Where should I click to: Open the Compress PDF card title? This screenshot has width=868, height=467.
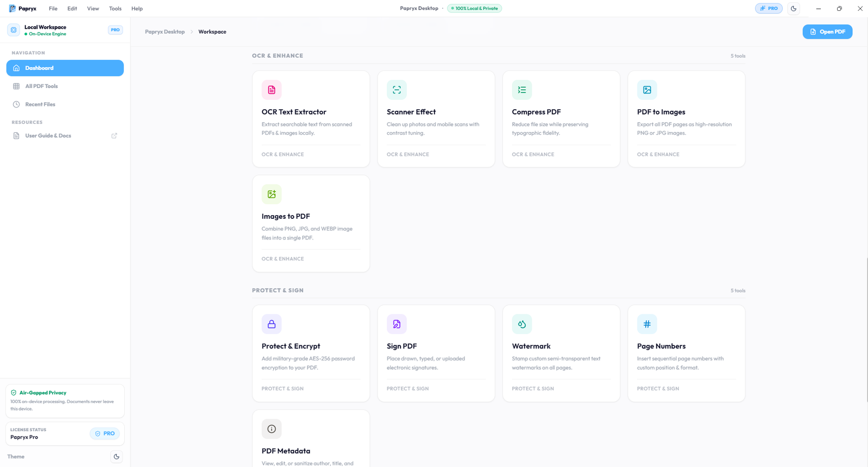(537, 112)
